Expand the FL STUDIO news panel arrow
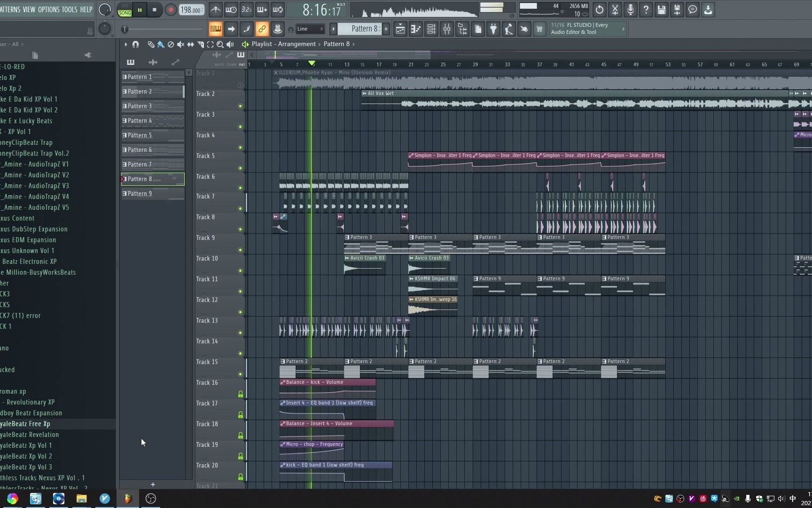The image size is (812, 508). (624, 29)
